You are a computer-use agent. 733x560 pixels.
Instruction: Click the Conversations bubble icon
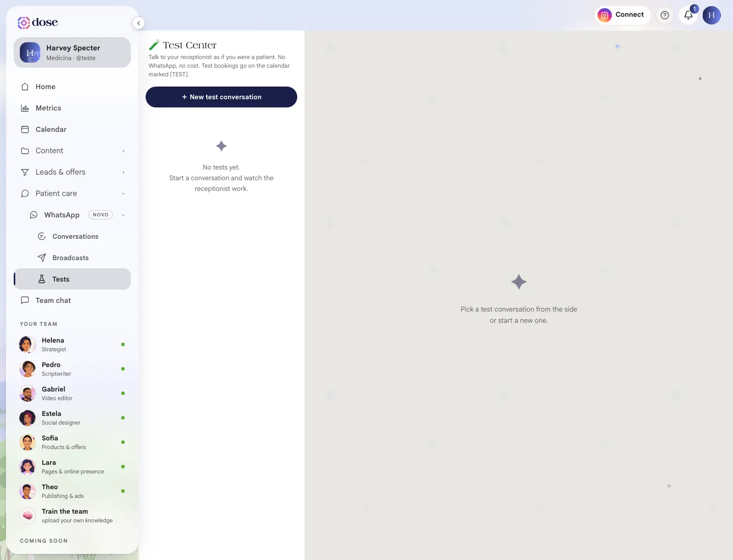42,236
